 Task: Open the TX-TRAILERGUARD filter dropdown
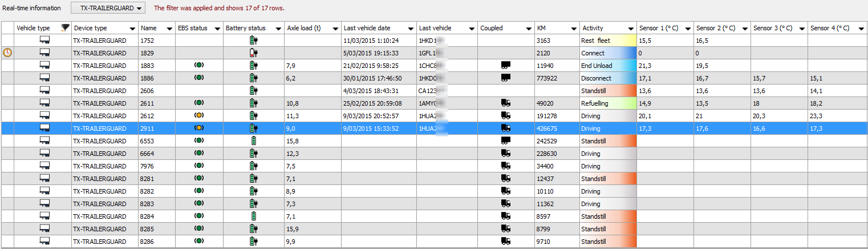[x=108, y=8]
